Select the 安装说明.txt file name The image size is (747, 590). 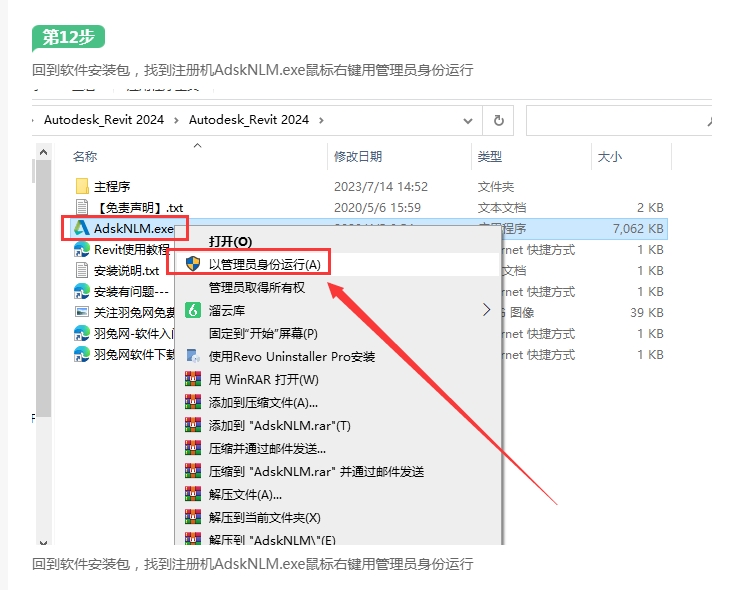[x=126, y=271]
